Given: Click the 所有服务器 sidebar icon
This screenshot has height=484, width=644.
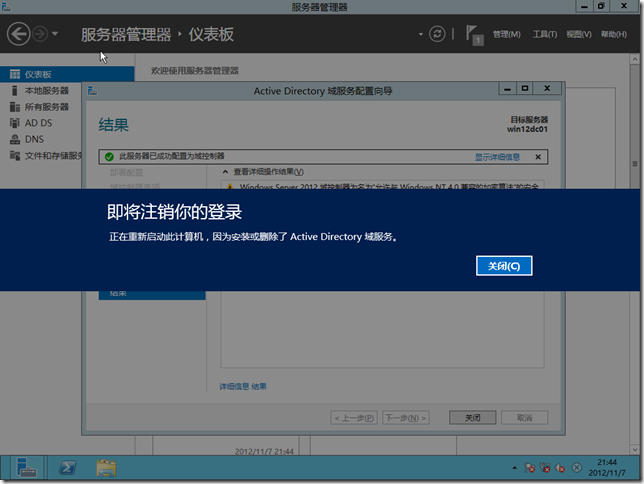Looking at the screenshot, I should tap(15, 107).
